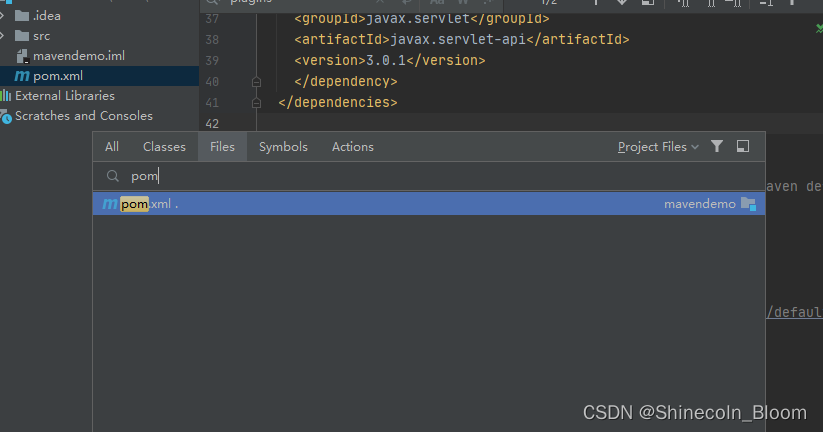Collapse the fold marker at line 41
The image size is (823, 432).
[x=256, y=103]
